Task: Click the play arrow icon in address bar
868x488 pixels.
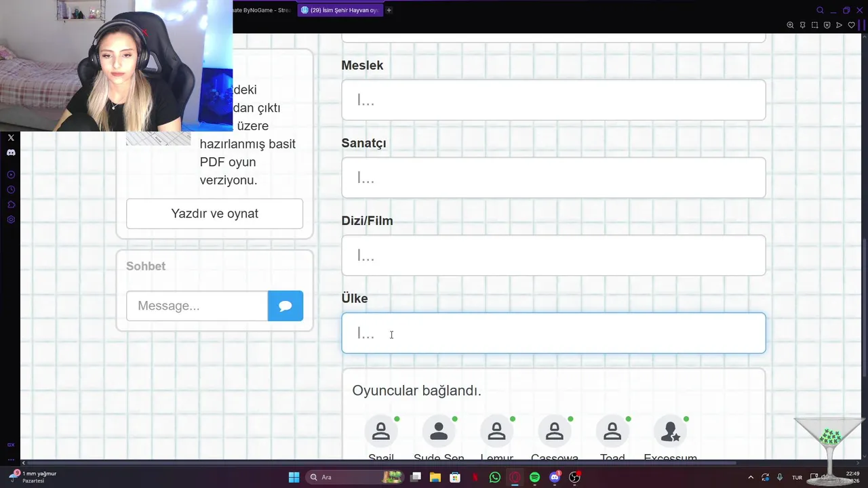Action: coord(839,25)
